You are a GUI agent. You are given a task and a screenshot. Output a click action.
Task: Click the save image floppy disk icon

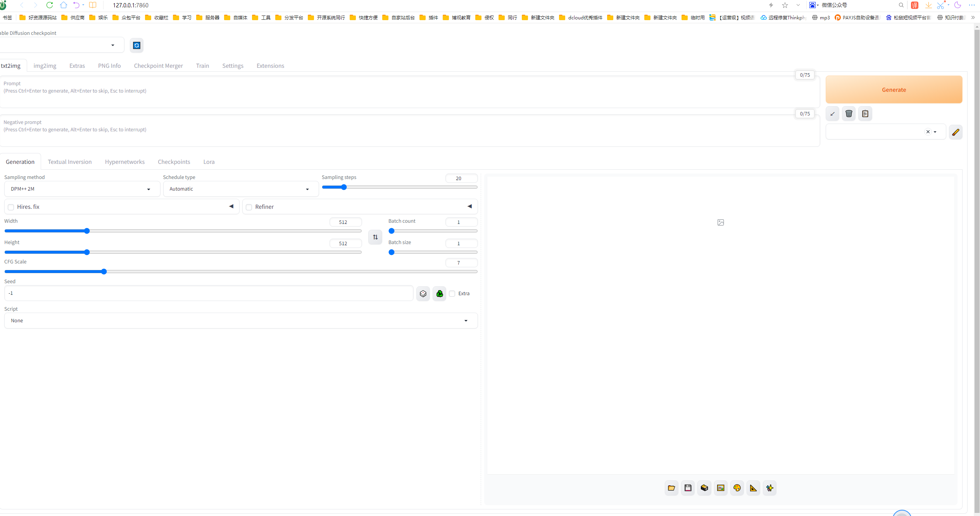[688, 488]
